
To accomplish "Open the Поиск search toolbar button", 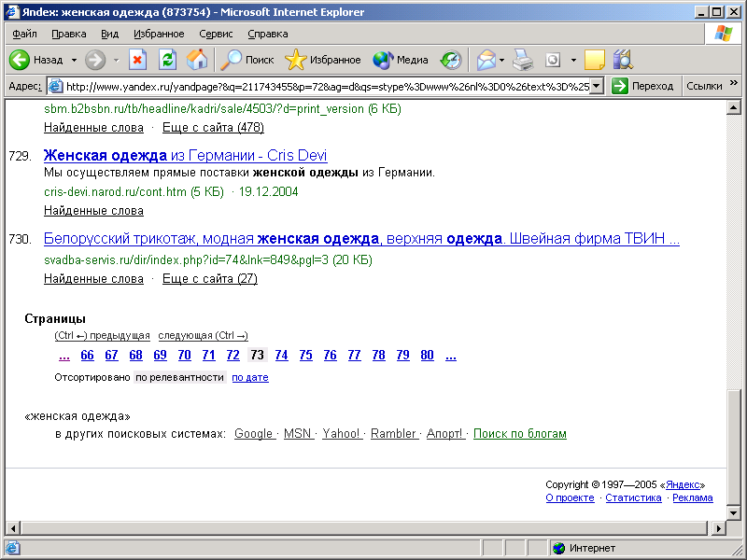I will click(247, 60).
